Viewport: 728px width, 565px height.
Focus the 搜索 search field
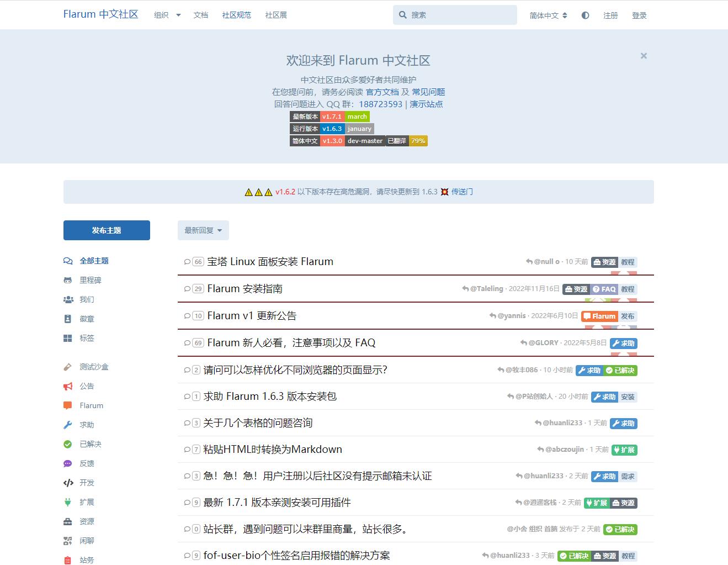(455, 15)
